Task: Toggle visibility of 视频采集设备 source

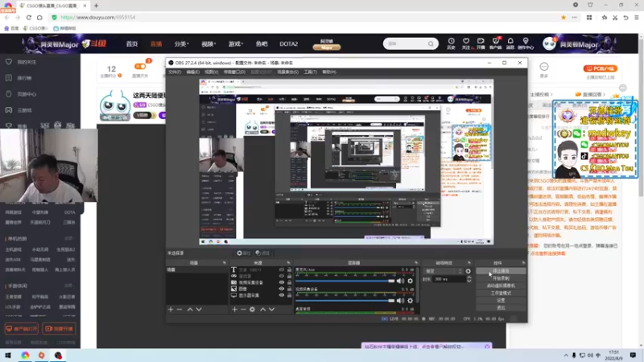Action: click(281, 282)
